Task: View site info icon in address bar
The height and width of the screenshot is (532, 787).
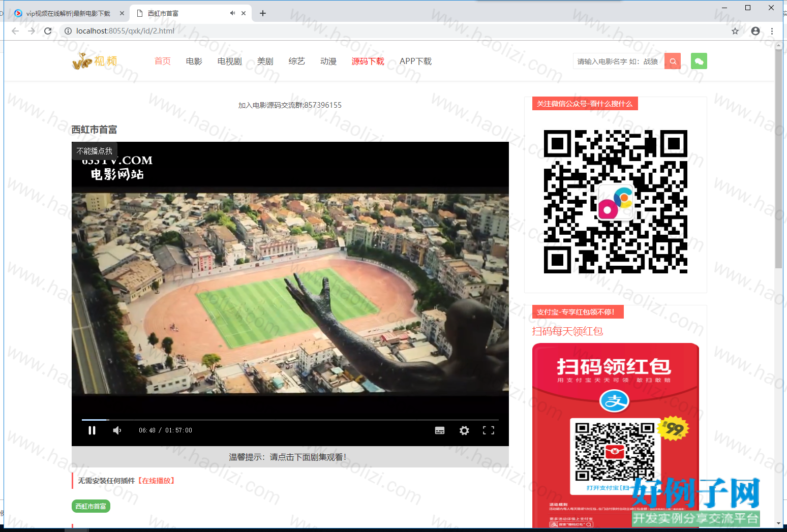Action: 68,31
